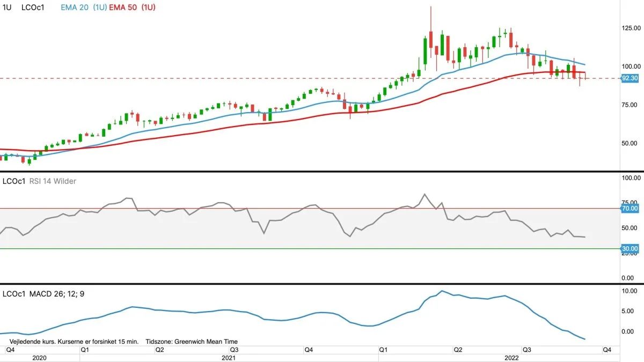Click the RSI 70.00 overbought level tag
Viewport: 644px width, 362px height.
point(629,208)
